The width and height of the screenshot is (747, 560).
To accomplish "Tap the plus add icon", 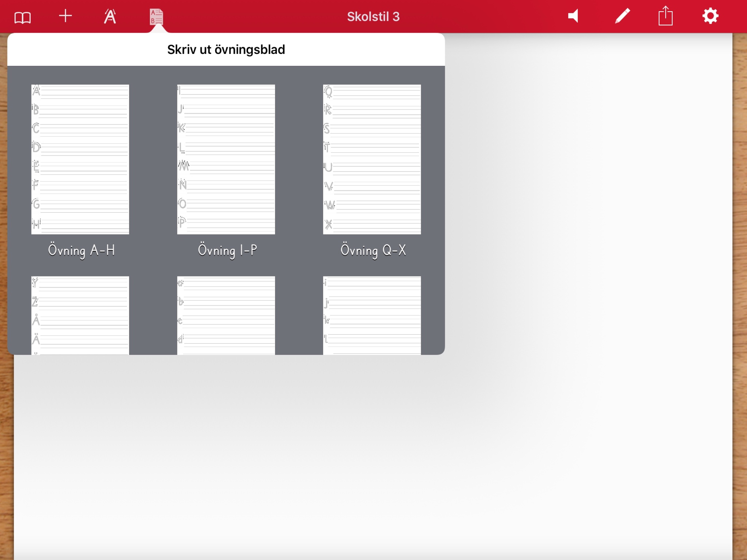I will (x=66, y=16).
